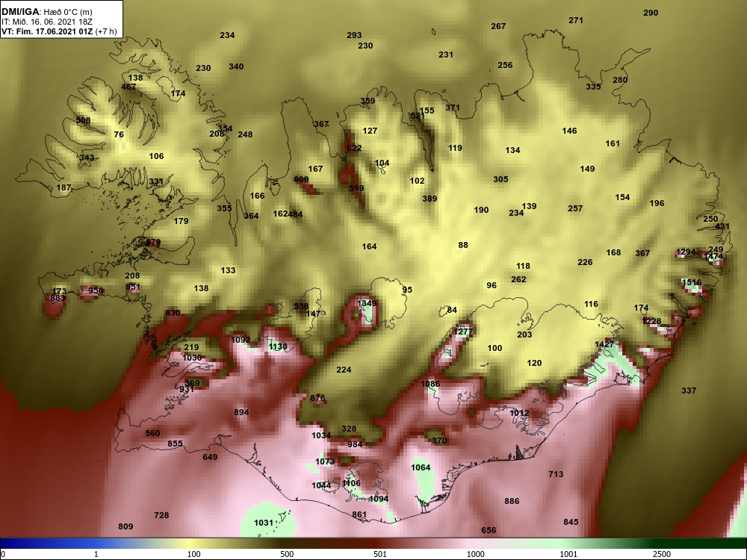Screen dimensions: 747x560
Task: Click the 187 value on the map
Action: pos(63,187)
